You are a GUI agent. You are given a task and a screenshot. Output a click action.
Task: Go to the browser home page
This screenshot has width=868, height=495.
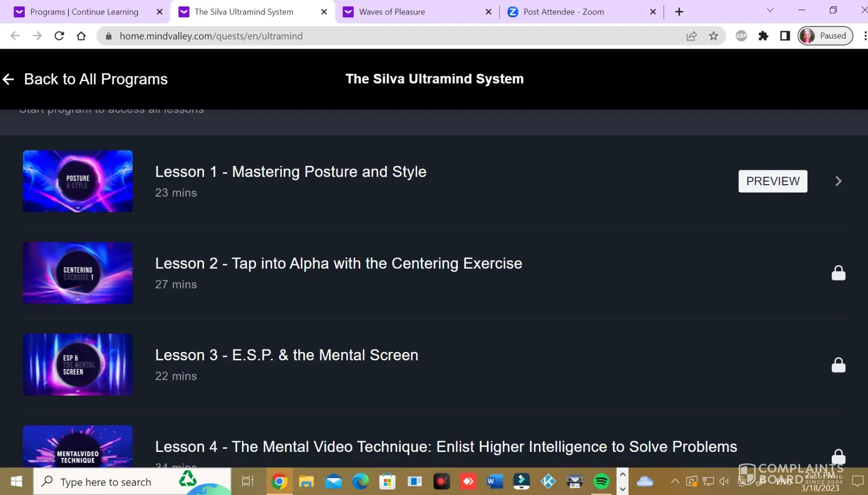point(81,36)
